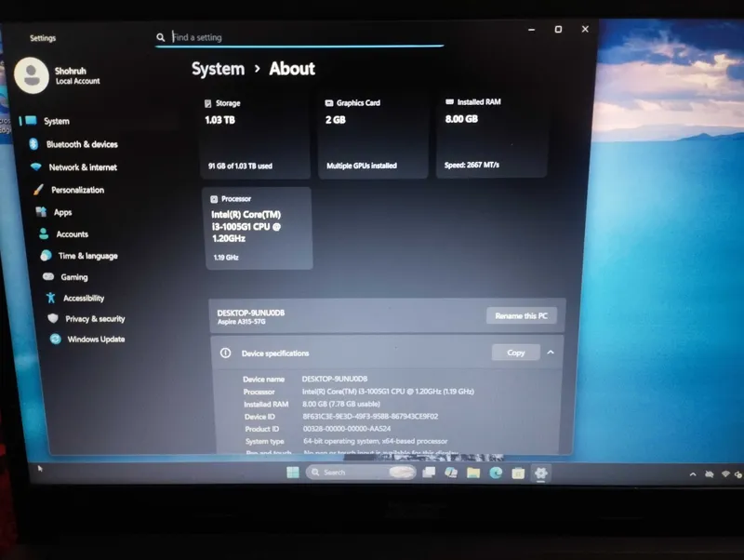Click the Accounts person icon
Screen dimensions: 744x560
[44, 233]
